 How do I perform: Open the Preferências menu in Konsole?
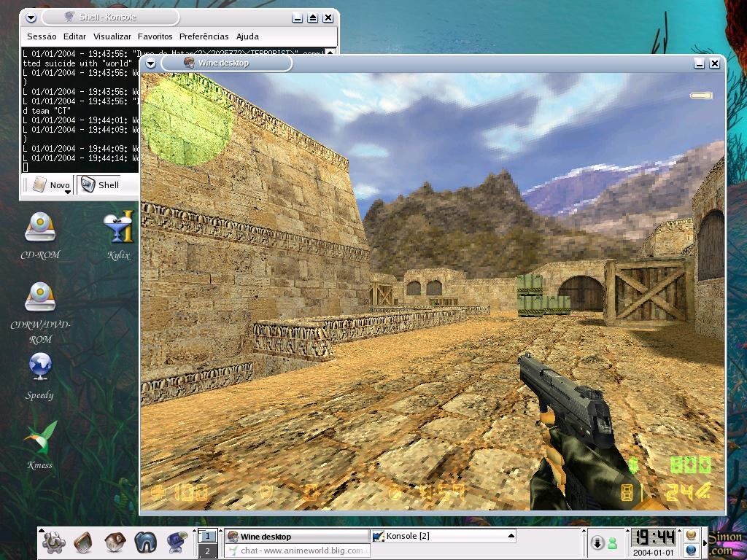[204, 36]
